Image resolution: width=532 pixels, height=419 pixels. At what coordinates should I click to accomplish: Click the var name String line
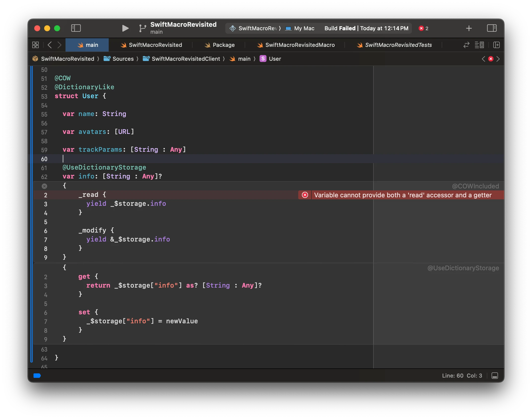tap(94, 114)
